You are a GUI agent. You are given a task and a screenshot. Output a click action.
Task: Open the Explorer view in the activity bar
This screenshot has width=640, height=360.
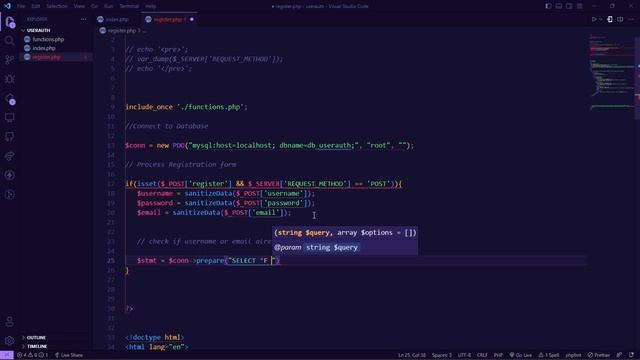10,22
